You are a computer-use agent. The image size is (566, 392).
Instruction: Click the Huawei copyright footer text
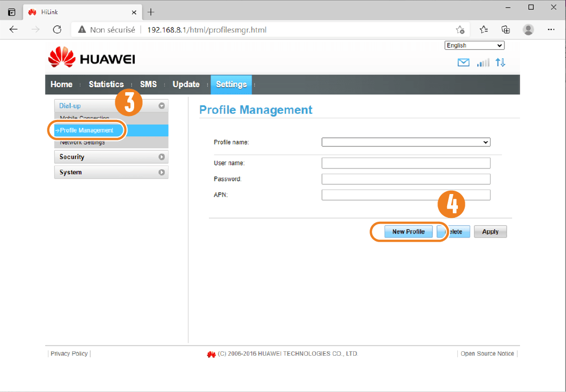click(x=288, y=354)
